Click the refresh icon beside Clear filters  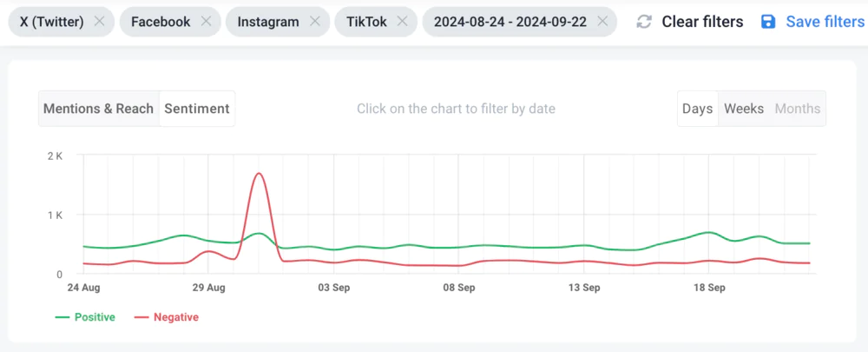coord(644,22)
